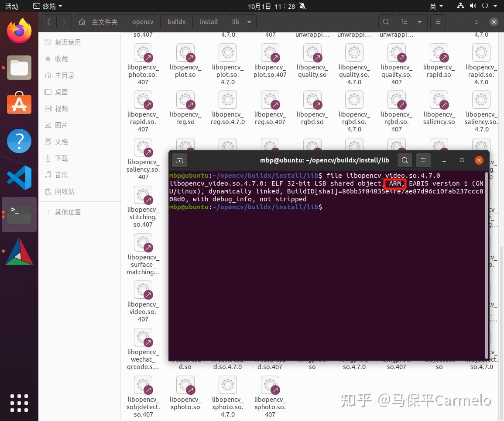504x421 pixels.
Task: Open the Help application from the dock
Action: tap(19, 141)
